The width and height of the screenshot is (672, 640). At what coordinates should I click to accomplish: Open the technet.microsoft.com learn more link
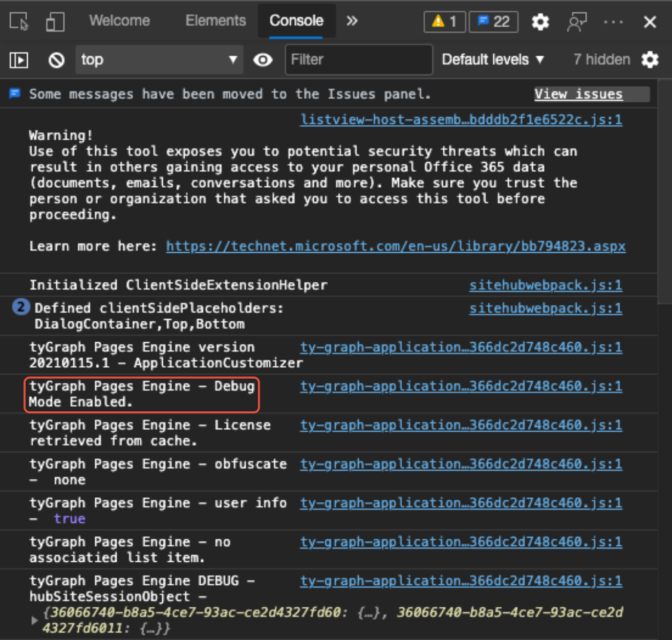click(x=395, y=246)
